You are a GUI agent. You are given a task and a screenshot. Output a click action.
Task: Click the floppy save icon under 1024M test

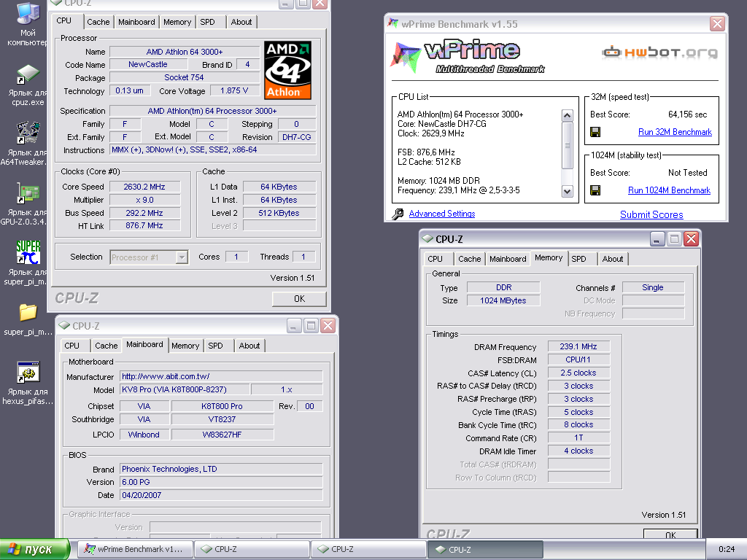[595, 190]
